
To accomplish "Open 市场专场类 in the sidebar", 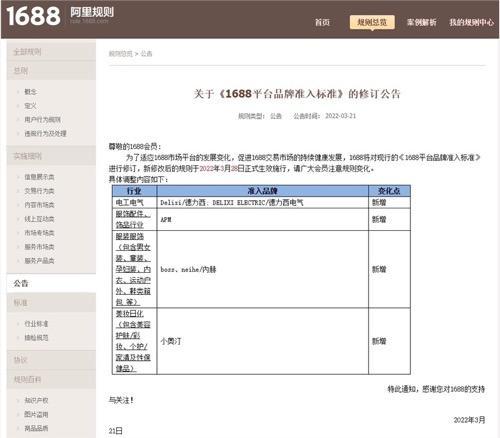I will (x=39, y=233).
